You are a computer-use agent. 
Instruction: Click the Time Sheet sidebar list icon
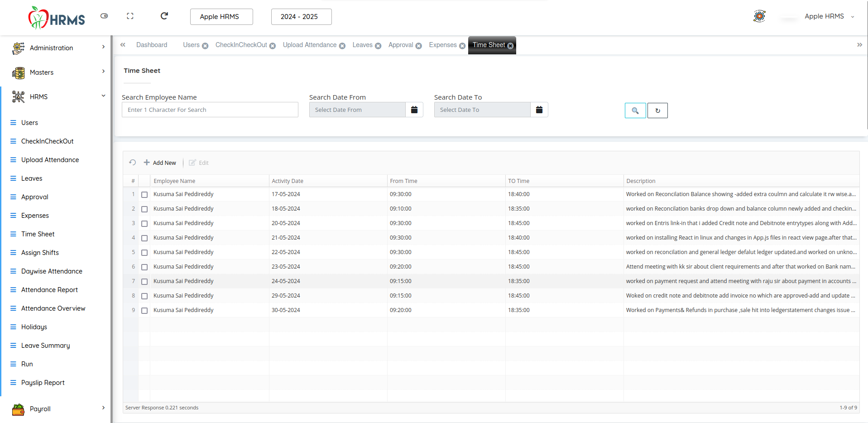point(13,234)
